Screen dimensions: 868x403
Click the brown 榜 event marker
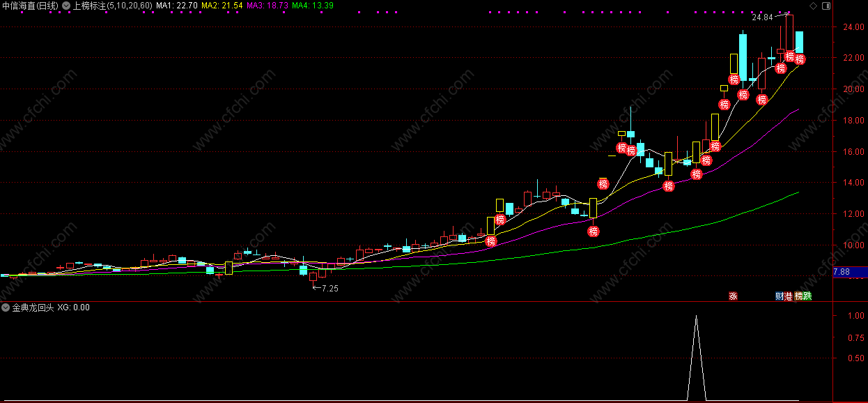click(798, 296)
